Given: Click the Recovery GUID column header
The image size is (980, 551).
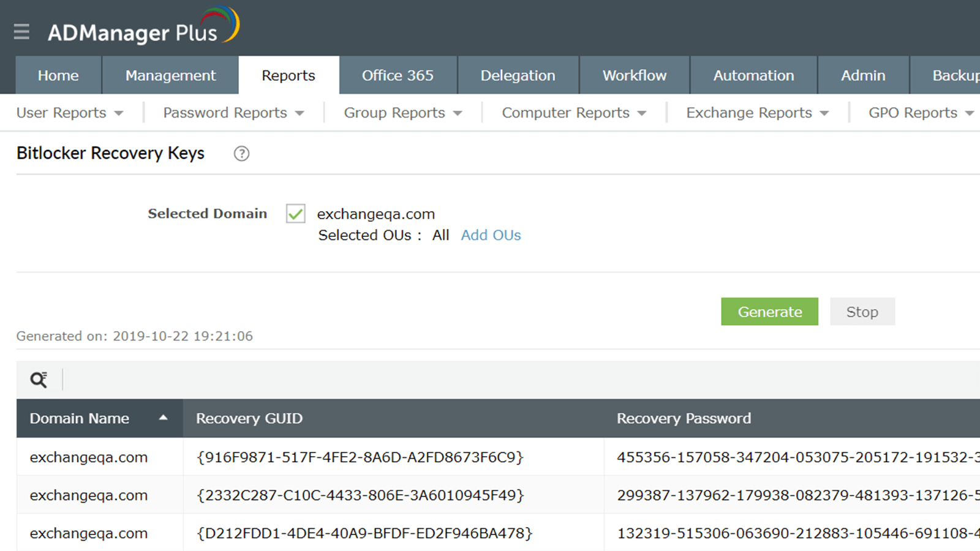Looking at the screenshot, I should click(x=393, y=418).
